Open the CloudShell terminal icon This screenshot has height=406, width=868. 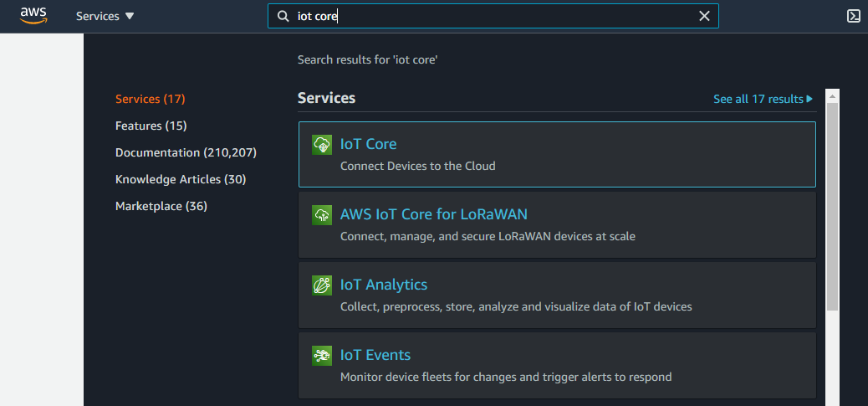point(854,16)
